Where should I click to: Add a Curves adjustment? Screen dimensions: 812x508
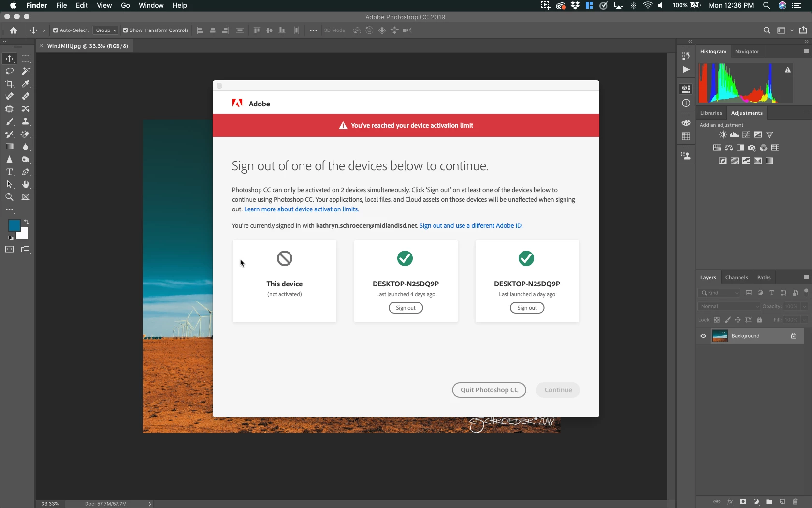coord(746,134)
